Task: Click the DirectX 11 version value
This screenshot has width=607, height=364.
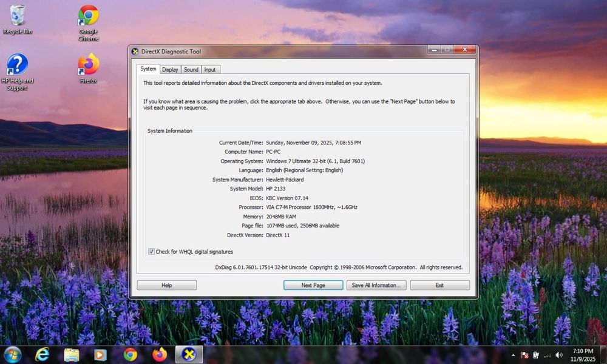Action: coord(278,235)
